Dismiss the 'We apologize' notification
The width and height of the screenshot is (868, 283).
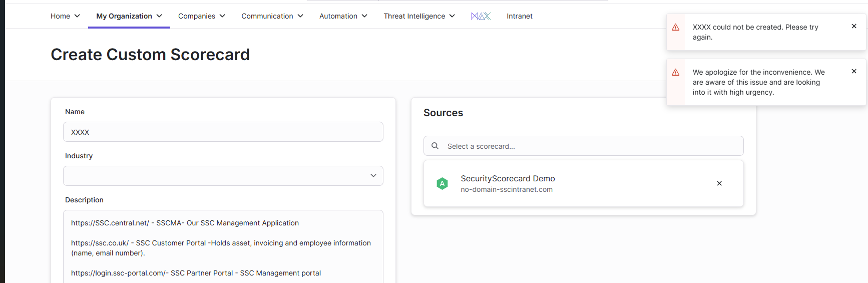coord(854,71)
